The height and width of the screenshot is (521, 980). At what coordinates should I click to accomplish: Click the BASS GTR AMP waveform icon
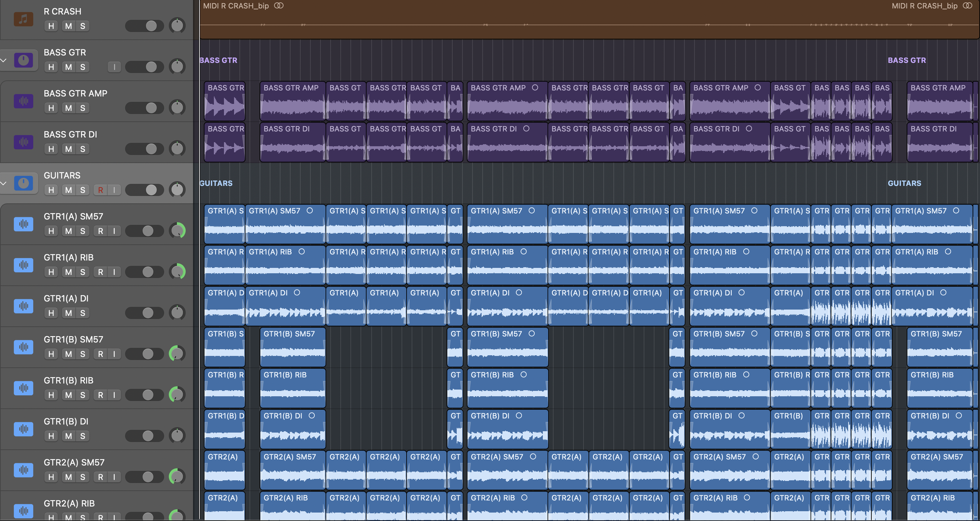point(23,101)
